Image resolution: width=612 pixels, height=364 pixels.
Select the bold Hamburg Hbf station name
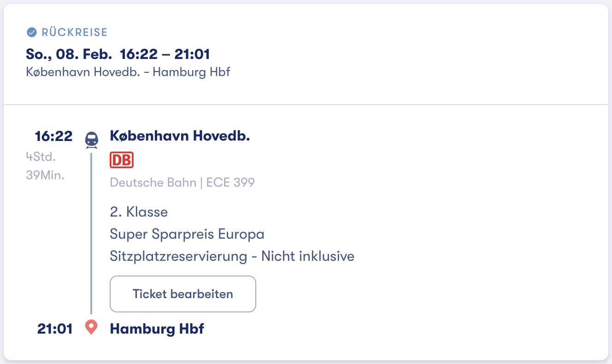157,329
